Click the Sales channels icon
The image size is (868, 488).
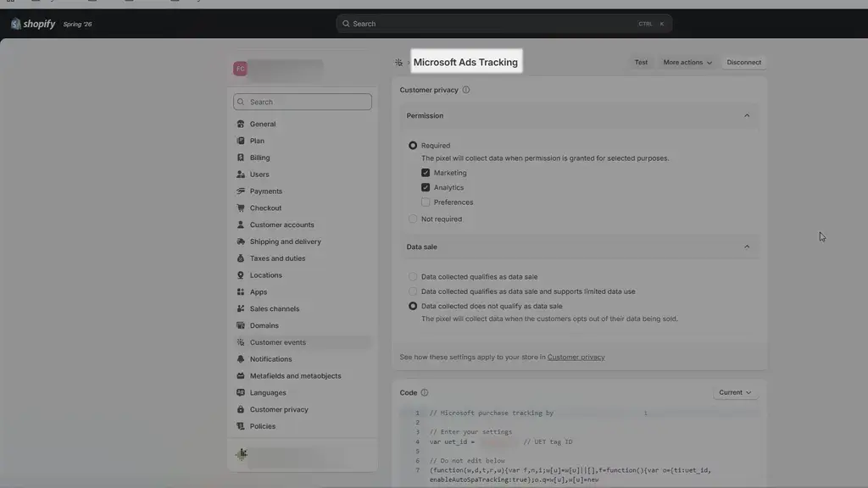coord(240,308)
